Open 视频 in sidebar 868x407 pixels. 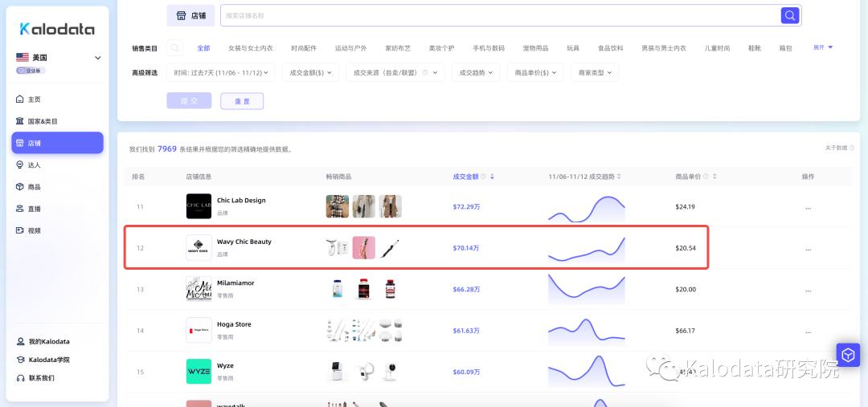[x=57, y=230]
